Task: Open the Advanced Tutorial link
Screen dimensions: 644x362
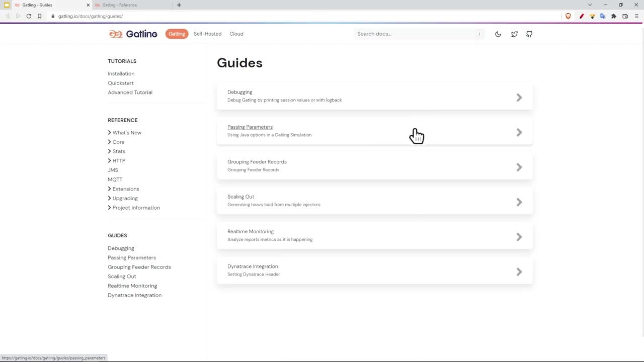Action: click(x=130, y=93)
